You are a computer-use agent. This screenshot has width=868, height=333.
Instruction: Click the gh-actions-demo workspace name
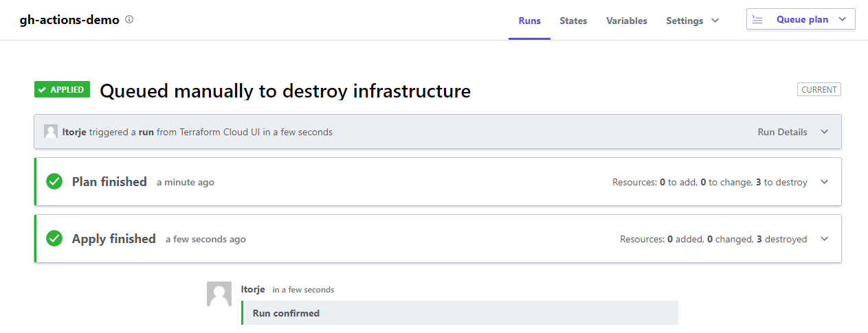coord(69,20)
